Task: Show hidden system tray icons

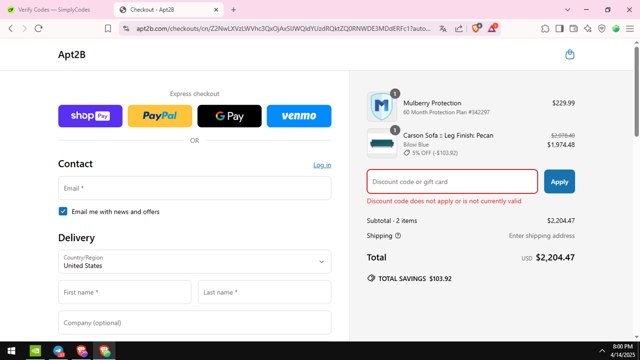Action: (x=602, y=351)
